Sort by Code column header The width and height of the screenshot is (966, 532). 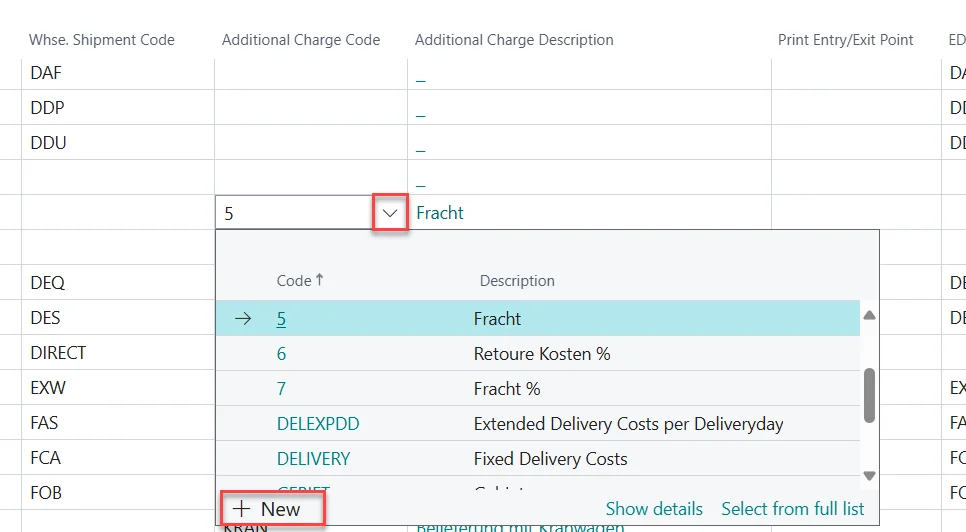tap(294, 281)
